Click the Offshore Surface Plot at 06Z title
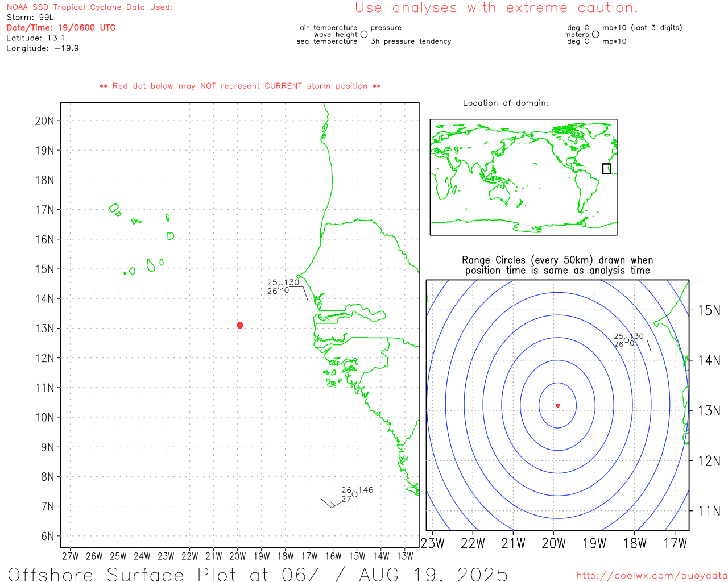The width and height of the screenshot is (728, 582). (x=258, y=574)
